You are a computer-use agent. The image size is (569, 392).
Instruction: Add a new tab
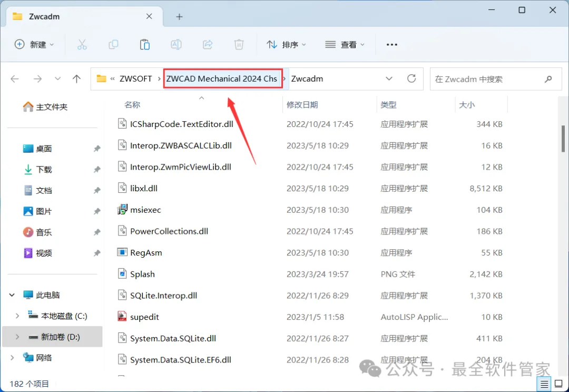coord(179,17)
